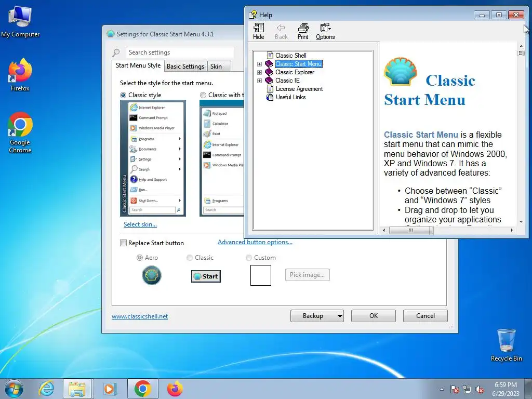532x399 pixels.
Task: Click the shell icon in Settings title bar
Action: point(110,34)
